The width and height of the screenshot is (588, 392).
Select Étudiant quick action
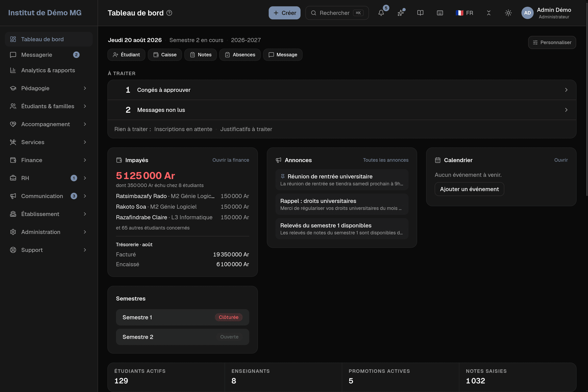click(126, 55)
